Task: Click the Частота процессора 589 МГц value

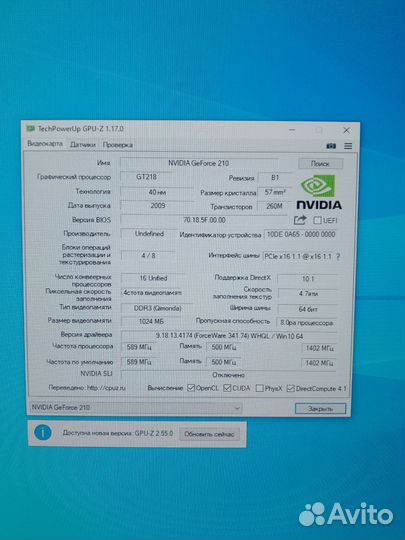Action: coord(139,347)
